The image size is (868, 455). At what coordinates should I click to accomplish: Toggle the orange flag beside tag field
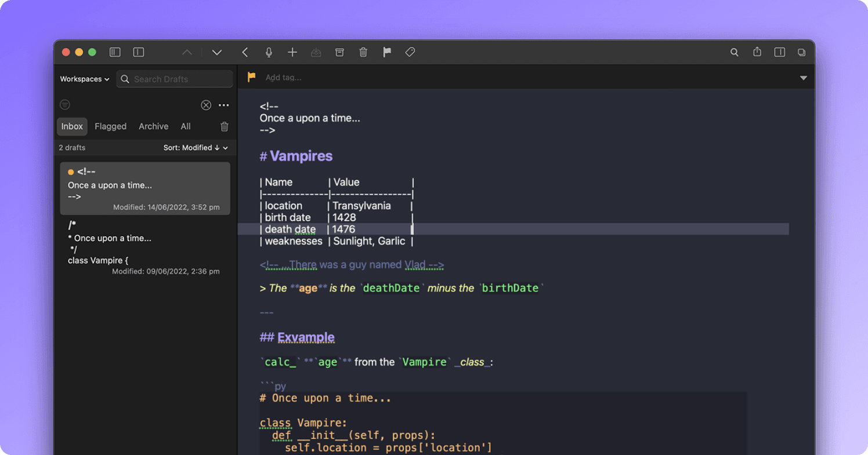tap(251, 77)
